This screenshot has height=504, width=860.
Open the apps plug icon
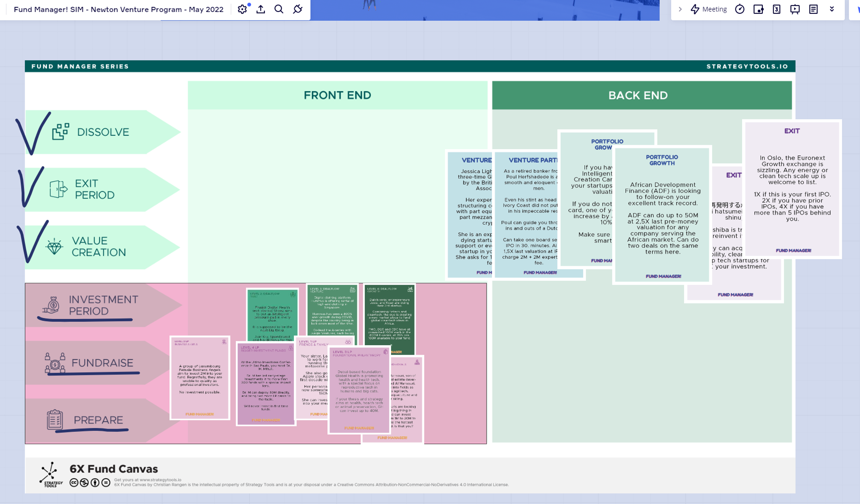tap(298, 9)
